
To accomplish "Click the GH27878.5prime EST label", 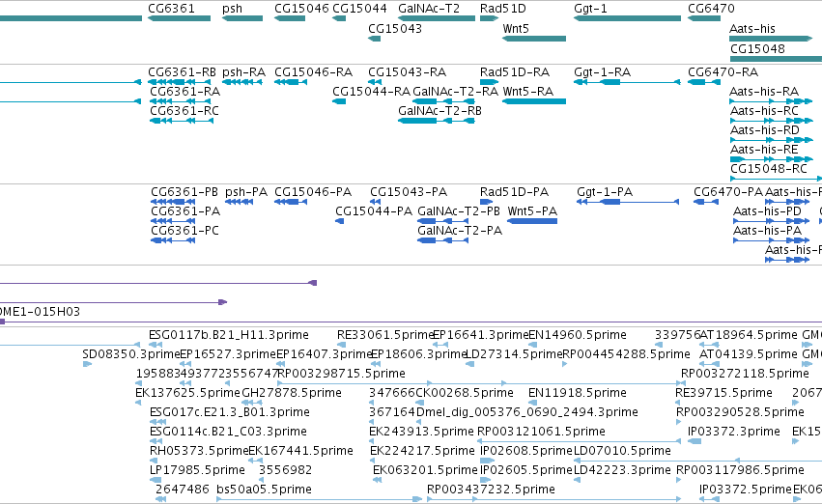I will point(292,393).
